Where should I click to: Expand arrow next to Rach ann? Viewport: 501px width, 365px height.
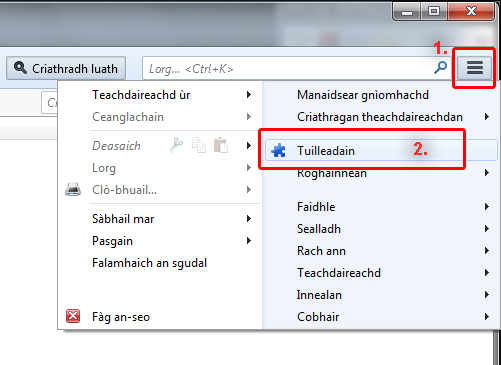click(487, 251)
